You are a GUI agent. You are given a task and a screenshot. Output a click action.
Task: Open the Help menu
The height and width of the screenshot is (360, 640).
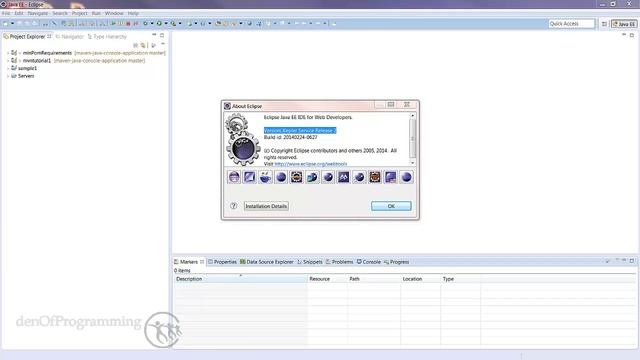coord(133,13)
